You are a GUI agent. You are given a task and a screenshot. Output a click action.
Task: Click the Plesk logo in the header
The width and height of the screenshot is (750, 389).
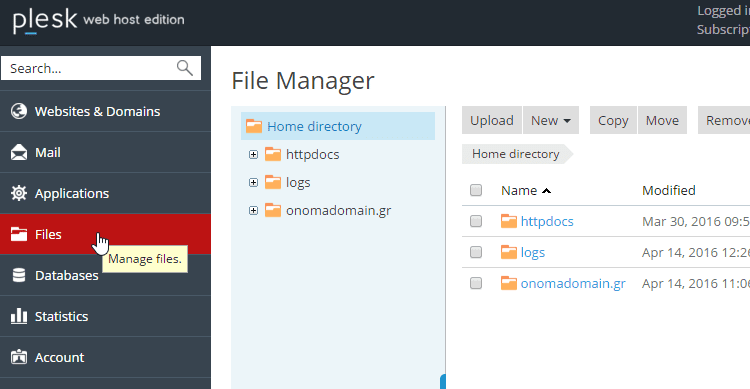tap(45, 21)
